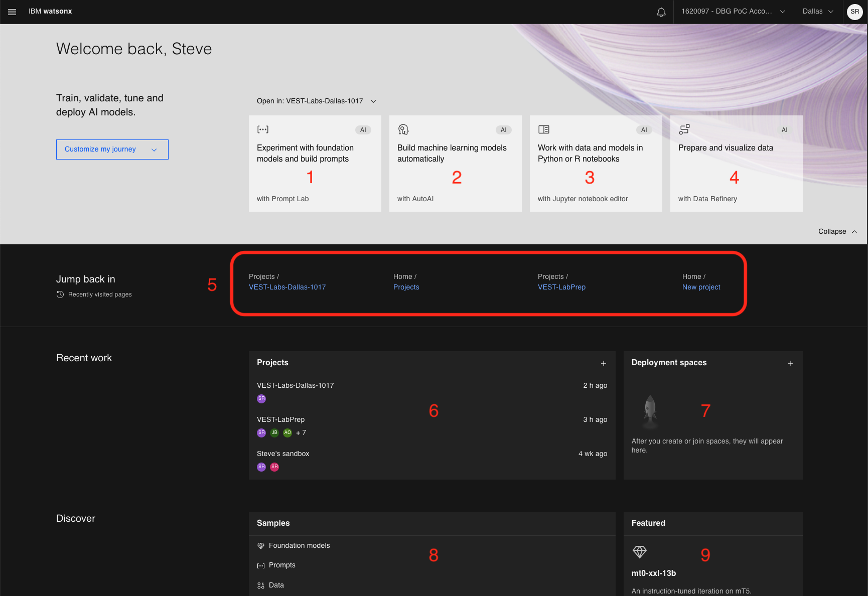Click the rocket icon in Deployment spaces
Viewport: 868px width, 596px height.
(650, 412)
